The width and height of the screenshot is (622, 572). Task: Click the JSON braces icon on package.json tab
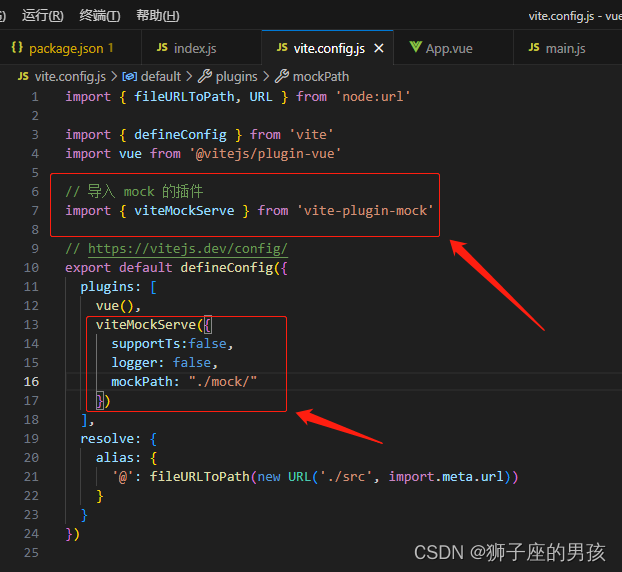[17, 48]
